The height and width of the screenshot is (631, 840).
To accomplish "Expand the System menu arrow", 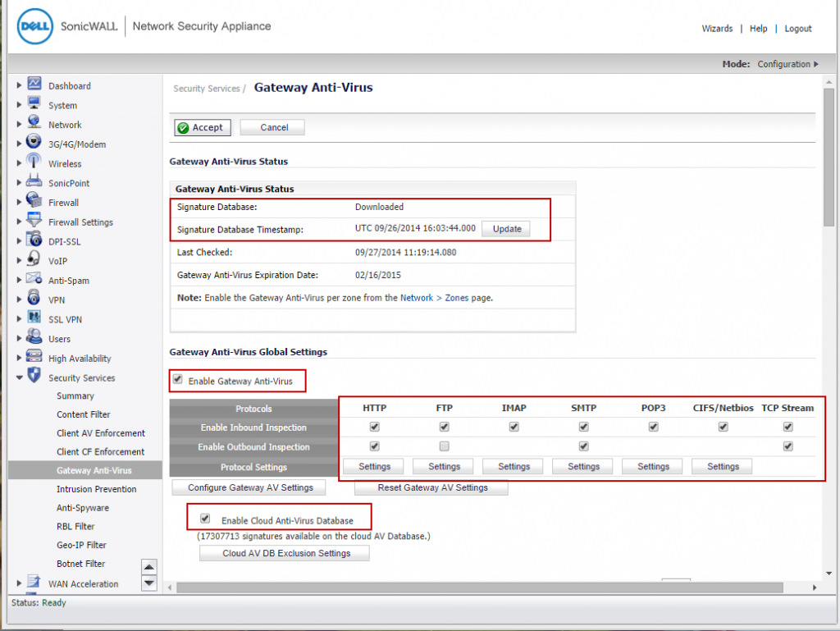I will coord(19,104).
